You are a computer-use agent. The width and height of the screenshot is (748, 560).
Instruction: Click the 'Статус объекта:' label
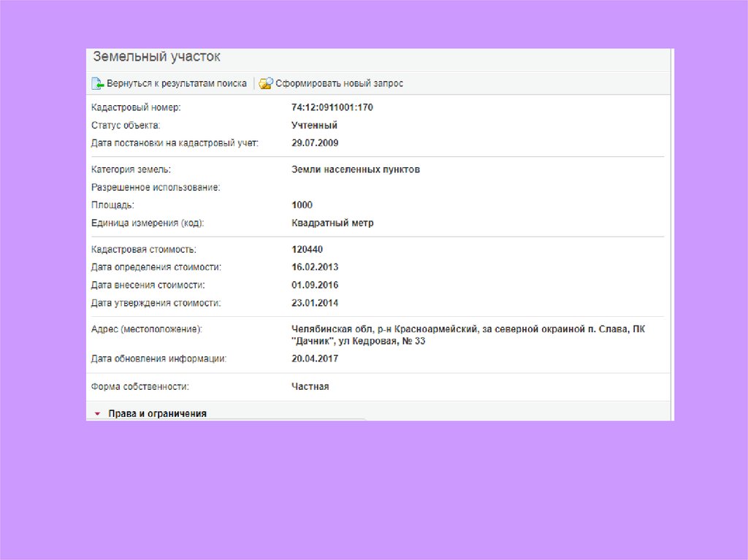126,126
